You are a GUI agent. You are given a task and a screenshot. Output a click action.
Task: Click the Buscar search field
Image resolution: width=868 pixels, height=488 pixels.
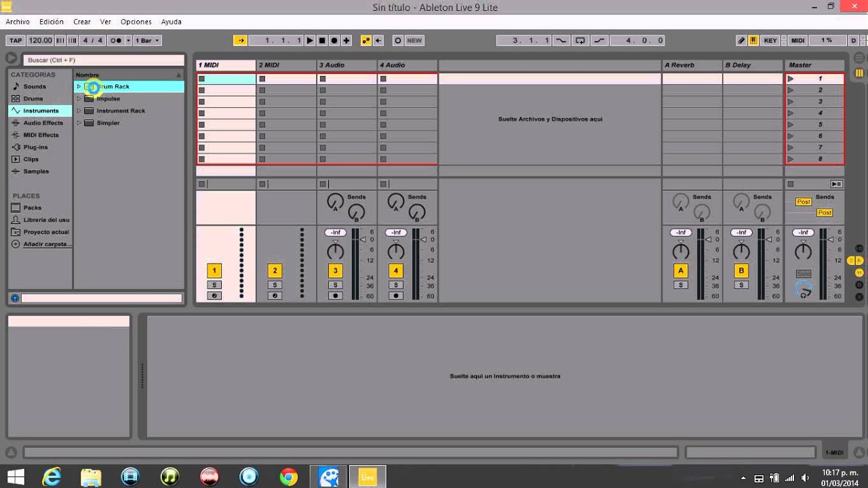(103, 60)
